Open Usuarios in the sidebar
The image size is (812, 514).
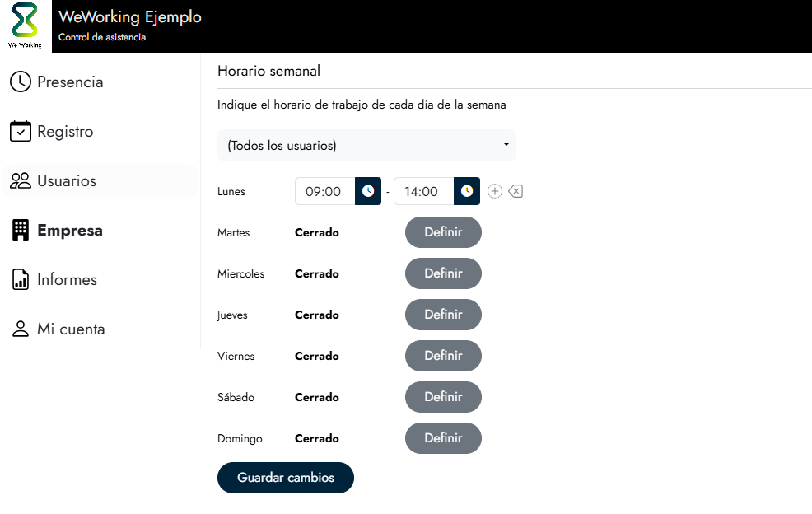point(66,181)
